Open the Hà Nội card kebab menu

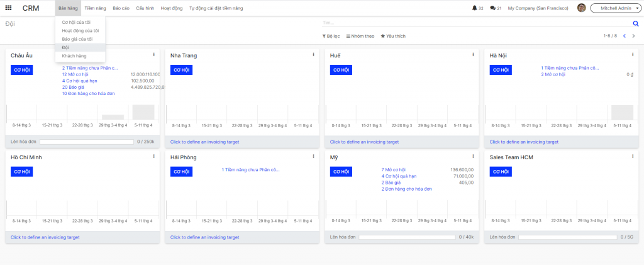tap(633, 54)
